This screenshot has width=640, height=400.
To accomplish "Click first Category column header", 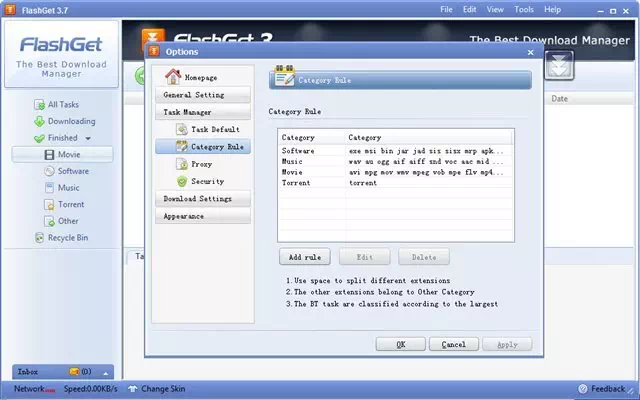I will click(x=312, y=138).
